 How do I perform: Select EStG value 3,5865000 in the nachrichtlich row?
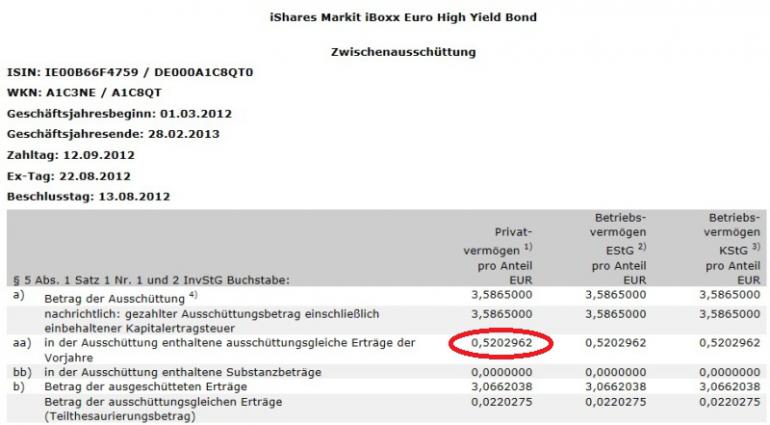pos(616,314)
